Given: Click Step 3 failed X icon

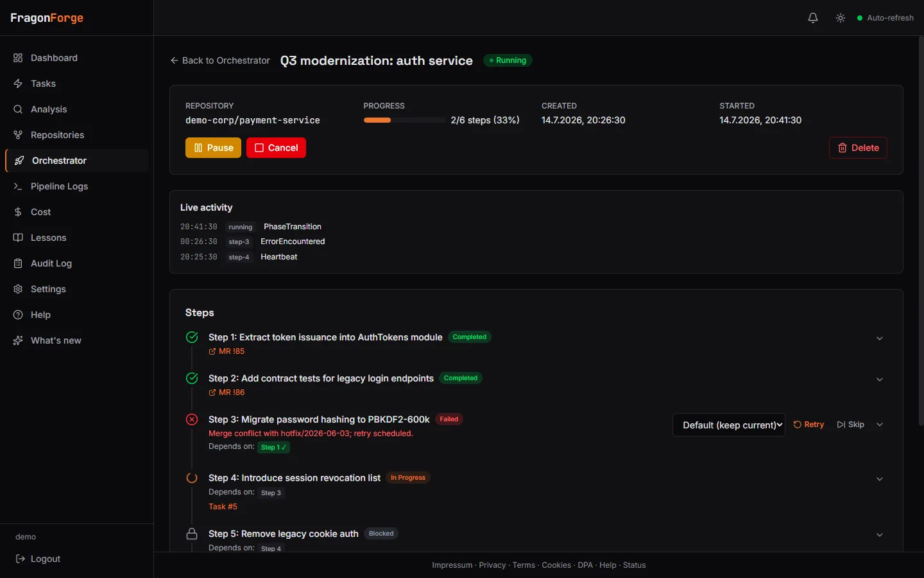Looking at the screenshot, I should point(192,419).
